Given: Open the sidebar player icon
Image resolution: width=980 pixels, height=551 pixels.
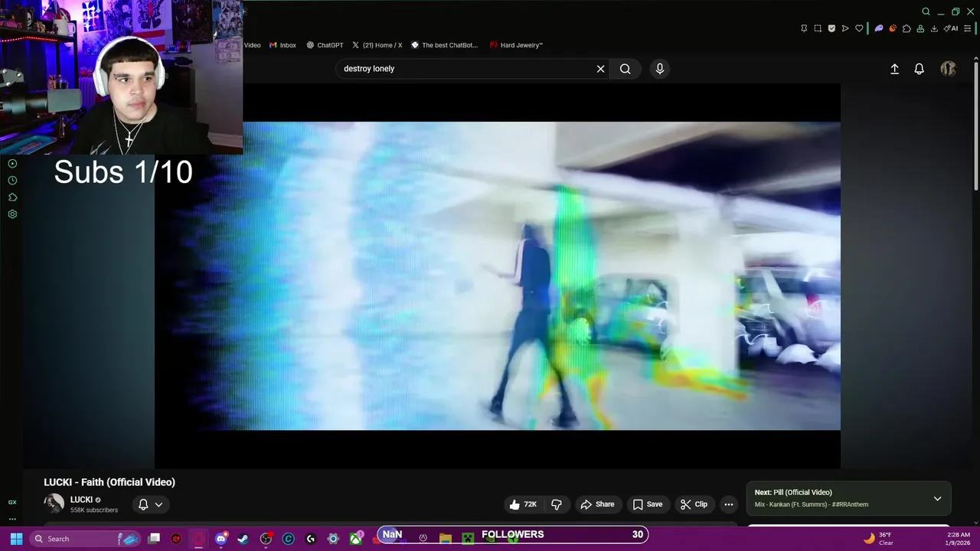Looking at the screenshot, I should (x=12, y=164).
